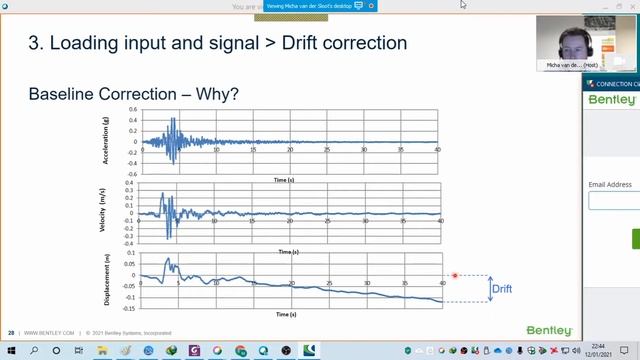Image resolution: width=640 pixels, height=360 pixels.
Task: Open the Windows Start menu
Action: (x=11, y=351)
